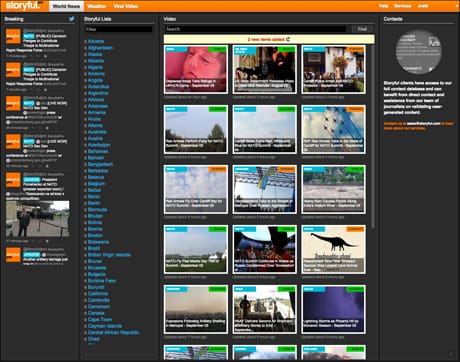Click the sales@storyful.com contact link
Viewport: 460px width, 362px height.
pyautogui.click(x=423, y=123)
